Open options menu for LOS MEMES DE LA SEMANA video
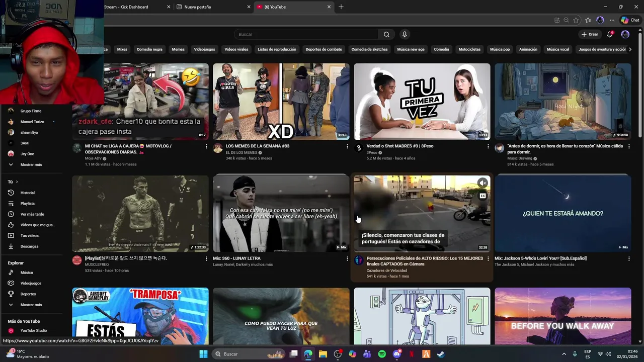 coord(347,146)
